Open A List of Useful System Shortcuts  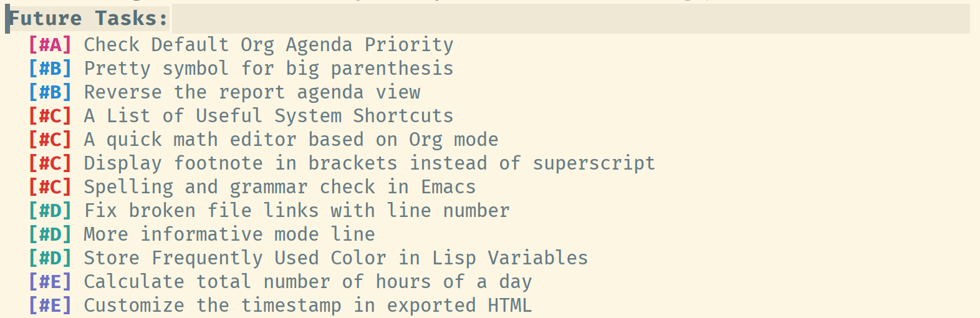coord(269,116)
